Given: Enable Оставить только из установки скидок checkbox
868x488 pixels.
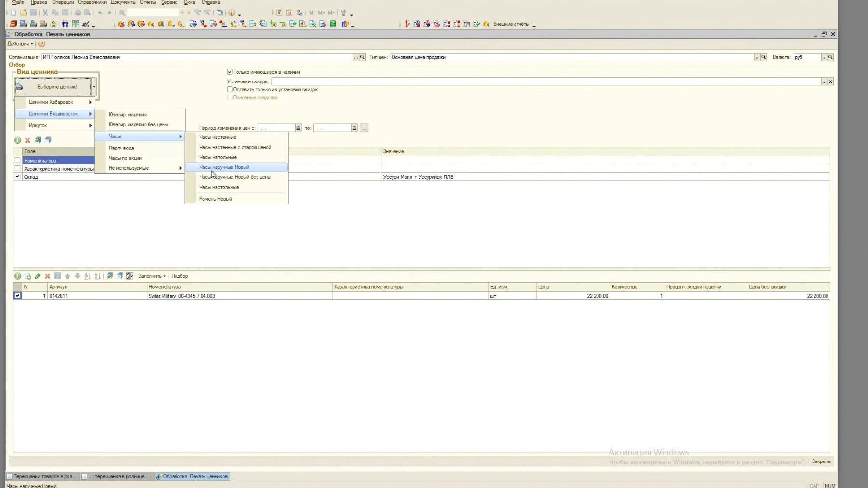Looking at the screenshot, I should [x=230, y=89].
